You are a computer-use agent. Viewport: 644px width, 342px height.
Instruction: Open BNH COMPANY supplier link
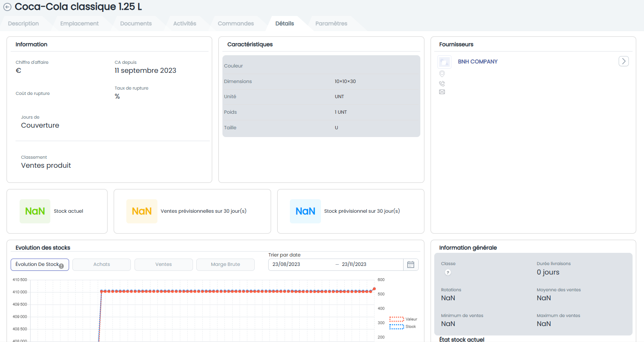478,61
